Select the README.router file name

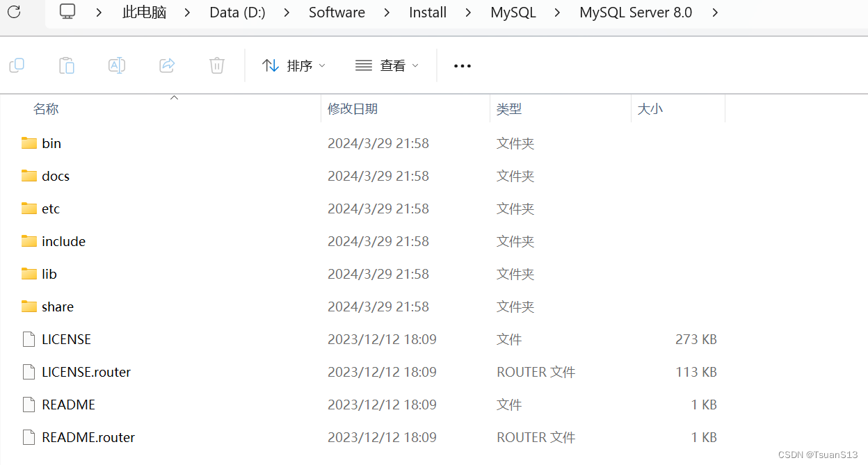tap(88, 437)
